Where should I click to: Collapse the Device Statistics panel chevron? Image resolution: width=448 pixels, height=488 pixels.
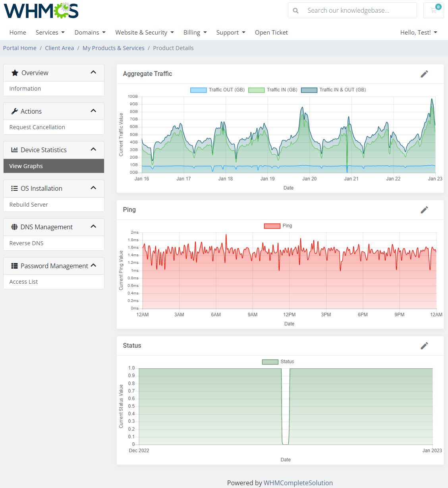(x=93, y=149)
